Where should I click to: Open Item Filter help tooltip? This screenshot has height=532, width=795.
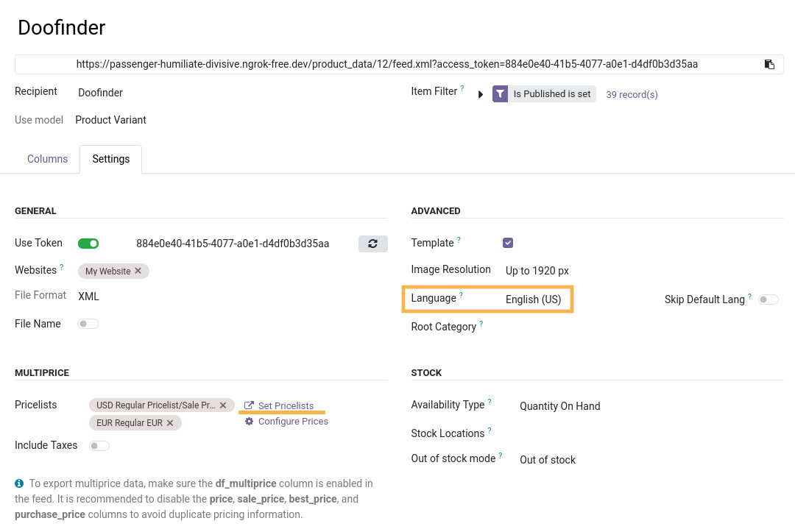point(462,88)
